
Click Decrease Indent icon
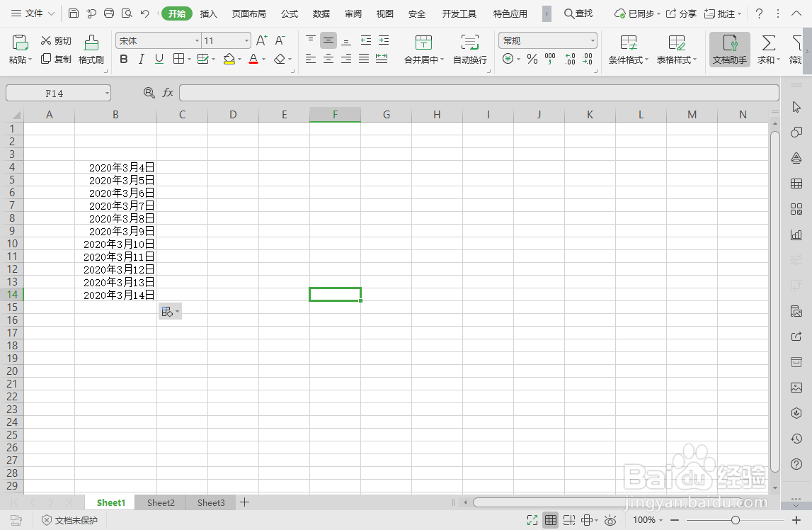click(365, 40)
